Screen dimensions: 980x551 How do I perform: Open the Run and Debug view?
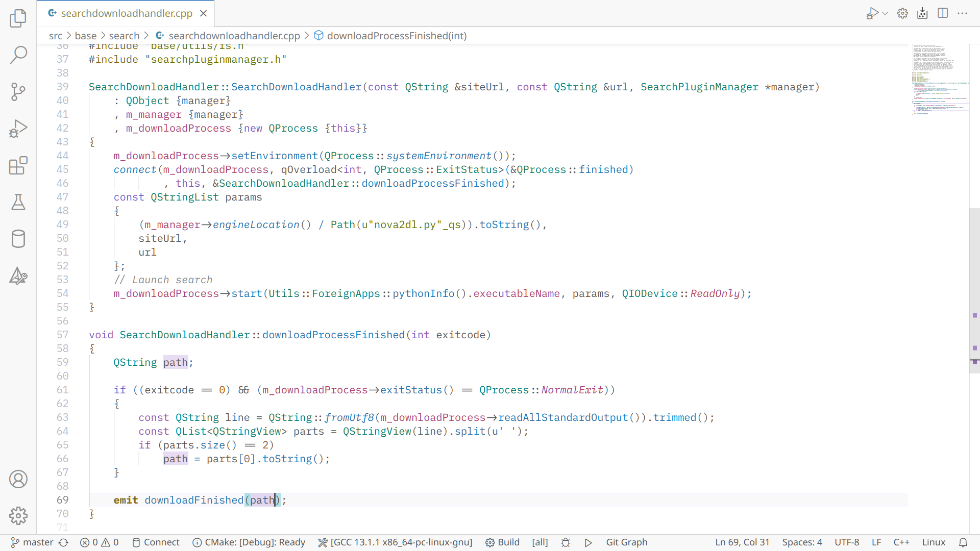(18, 129)
